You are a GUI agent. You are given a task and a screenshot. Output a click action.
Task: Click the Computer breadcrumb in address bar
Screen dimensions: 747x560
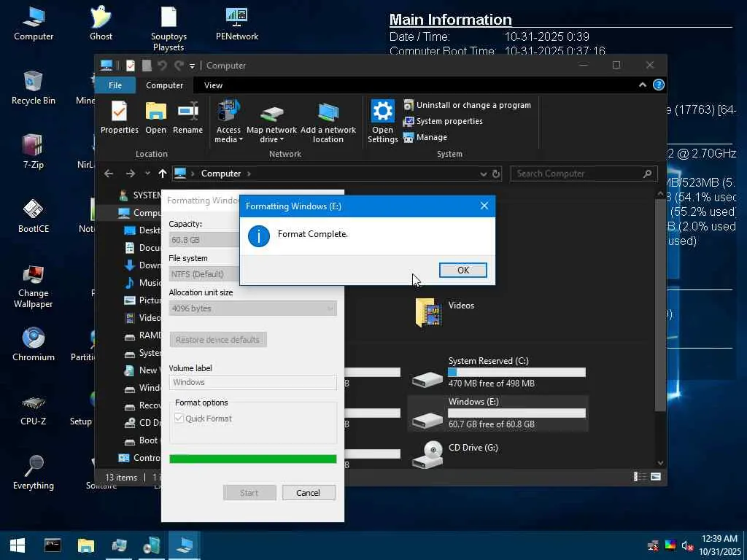tap(220, 174)
